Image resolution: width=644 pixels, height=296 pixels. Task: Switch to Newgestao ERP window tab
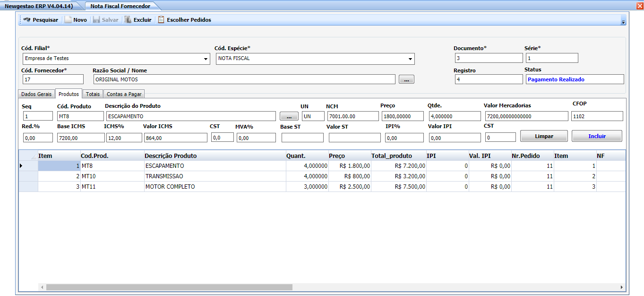pos(39,6)
